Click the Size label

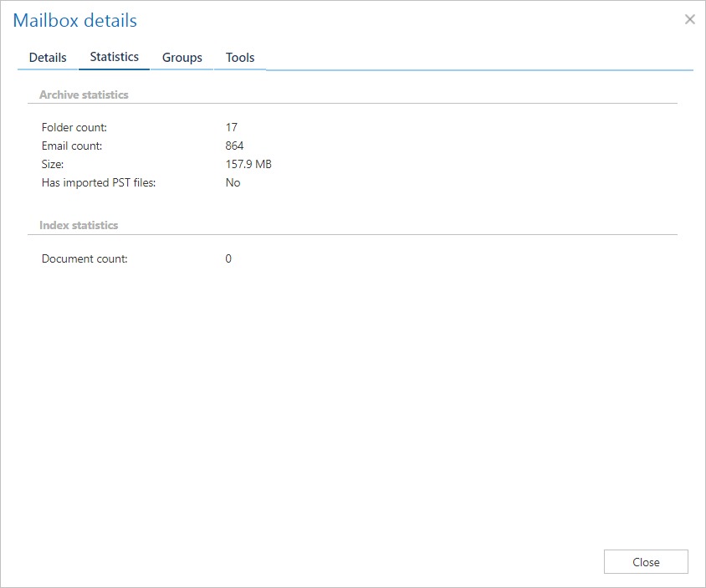(53, 164)
